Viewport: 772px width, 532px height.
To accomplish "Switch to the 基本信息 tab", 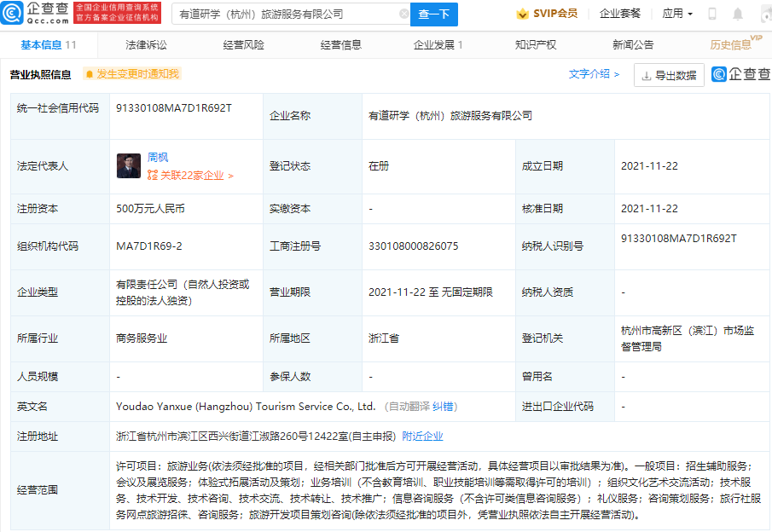I will tap(49, 45).
